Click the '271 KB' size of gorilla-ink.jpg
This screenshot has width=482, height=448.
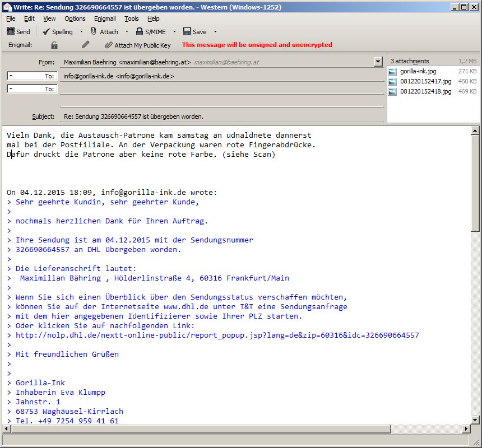(467, 71)
